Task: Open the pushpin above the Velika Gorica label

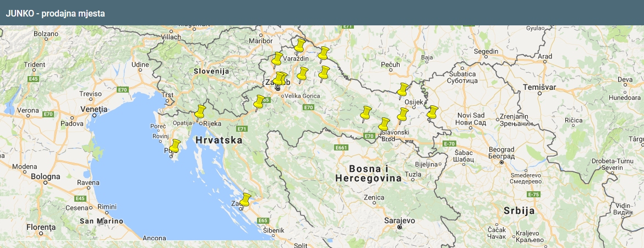Action: tap(279, 79)
